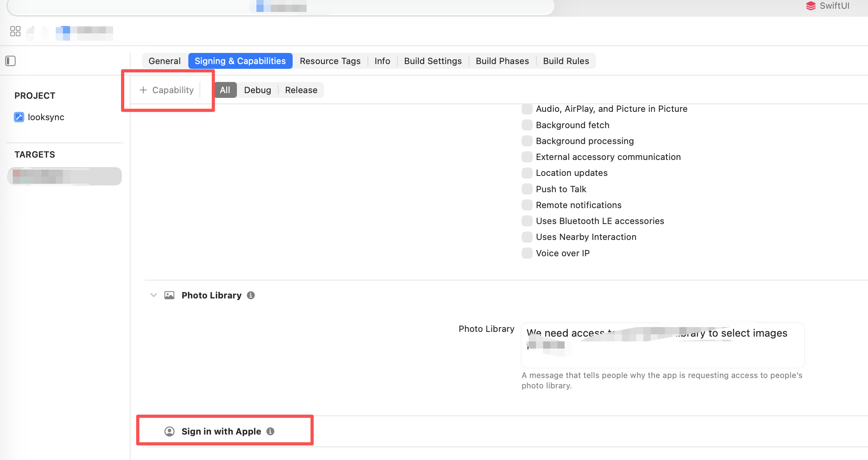Toggle the project and targets sidebar icon

[10, 61]
